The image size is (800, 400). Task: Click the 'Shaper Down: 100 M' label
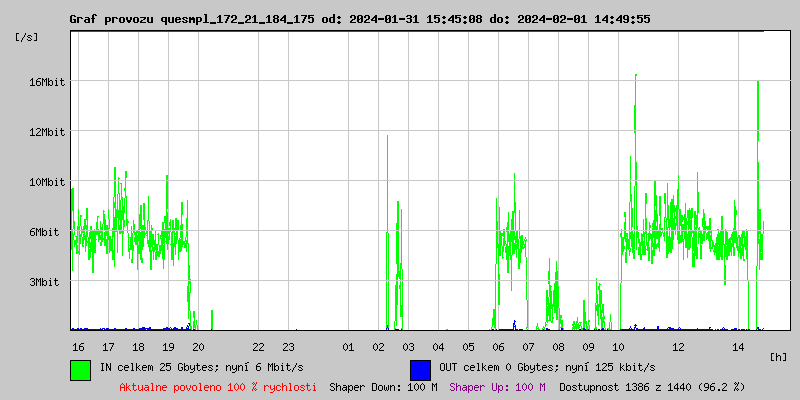click(x=383, y=386)
